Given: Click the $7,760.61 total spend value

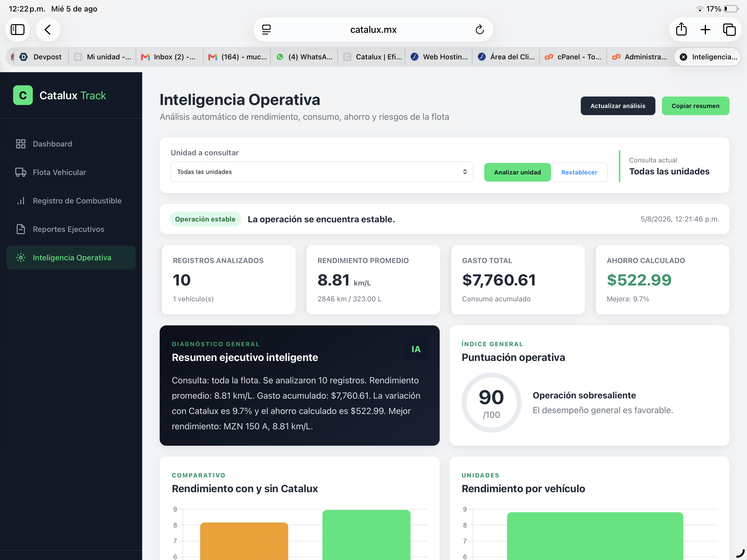Looking at the screenshot, I should coord(499,280).
